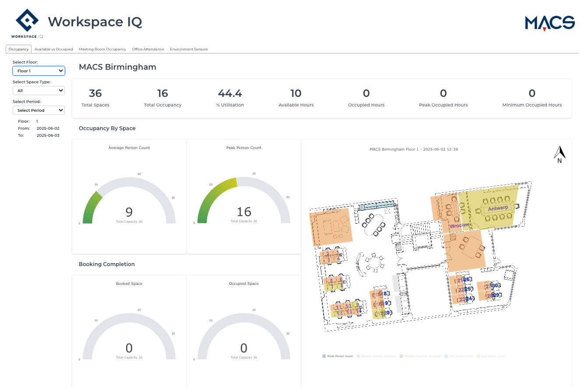This screenshot has width=588, height=391.
Task: Toggle the Max Person Count legend entry
Action: click(459, 356)
